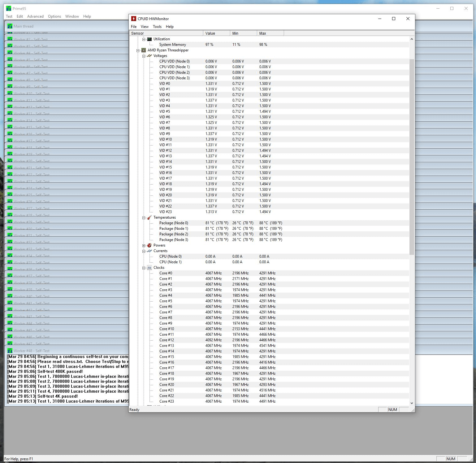Open Prime95 Edit menu
Image resolution: width=476 pixels, height=463 pixels.
(20, 16)
